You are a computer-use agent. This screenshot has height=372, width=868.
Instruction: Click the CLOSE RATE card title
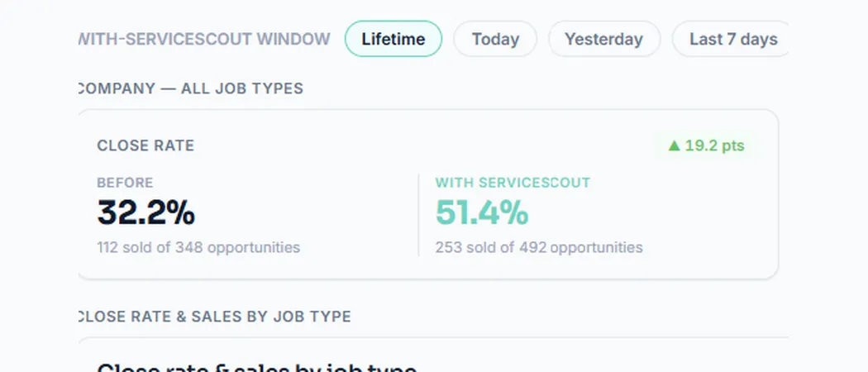click(x=145, y=145)
